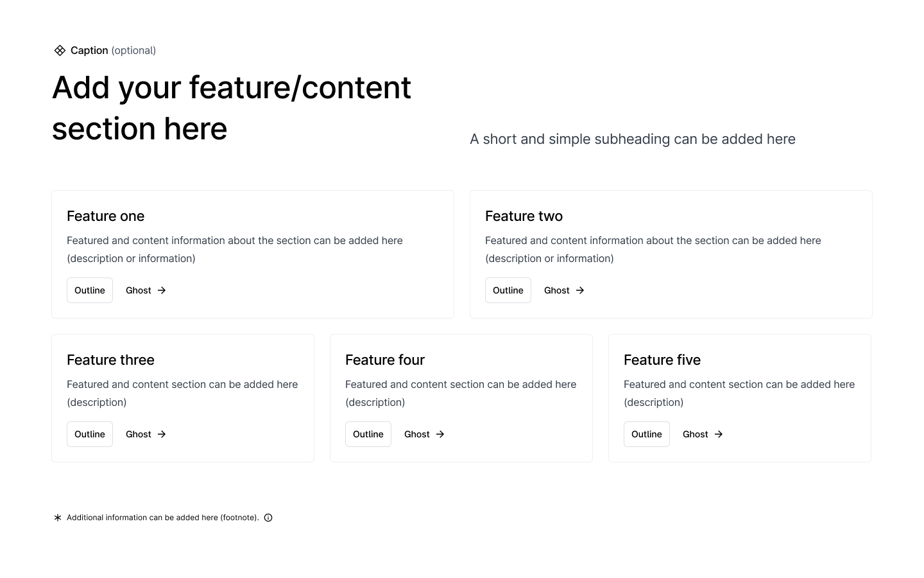Viewport: 924px width, 578px height.
Task: Click the Outline button under Feature two
Action: coord(508,290)
